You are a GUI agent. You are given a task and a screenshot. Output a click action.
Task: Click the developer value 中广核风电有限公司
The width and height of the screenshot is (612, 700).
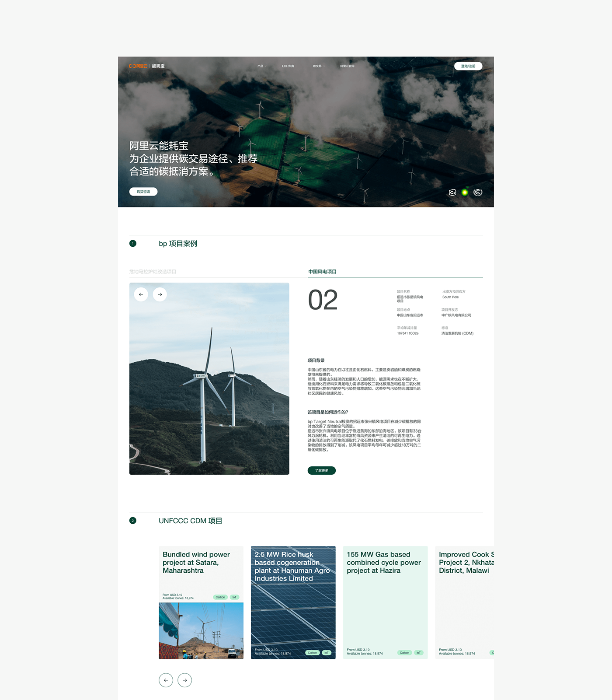pos(456,315)
